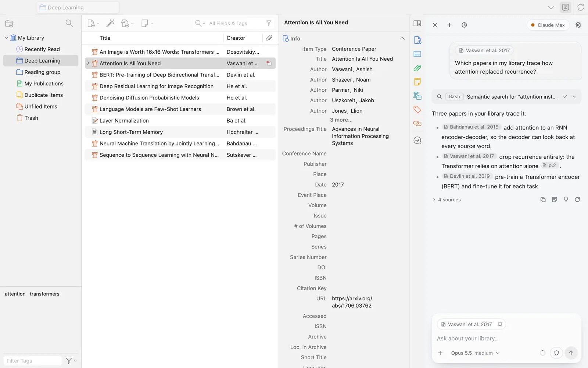Click Add Item by Identifier wand
Viewport: 588px width, 368px height.
tap(110, 23)
